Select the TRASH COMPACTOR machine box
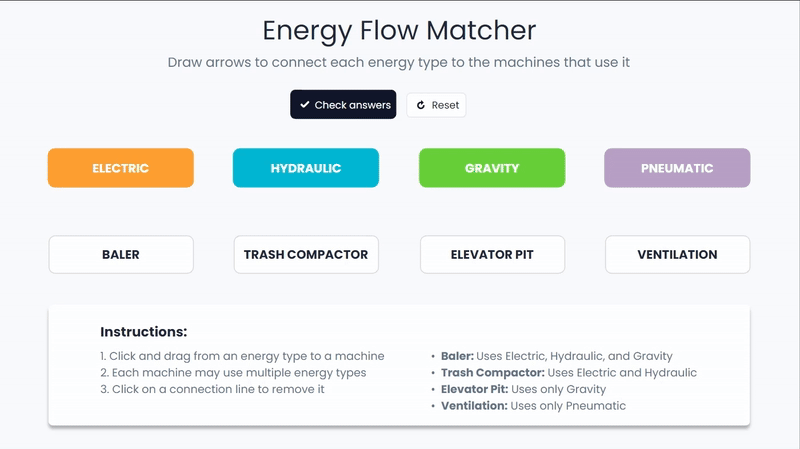This screenshot has width=800, height=449. [x=306, y=254]
